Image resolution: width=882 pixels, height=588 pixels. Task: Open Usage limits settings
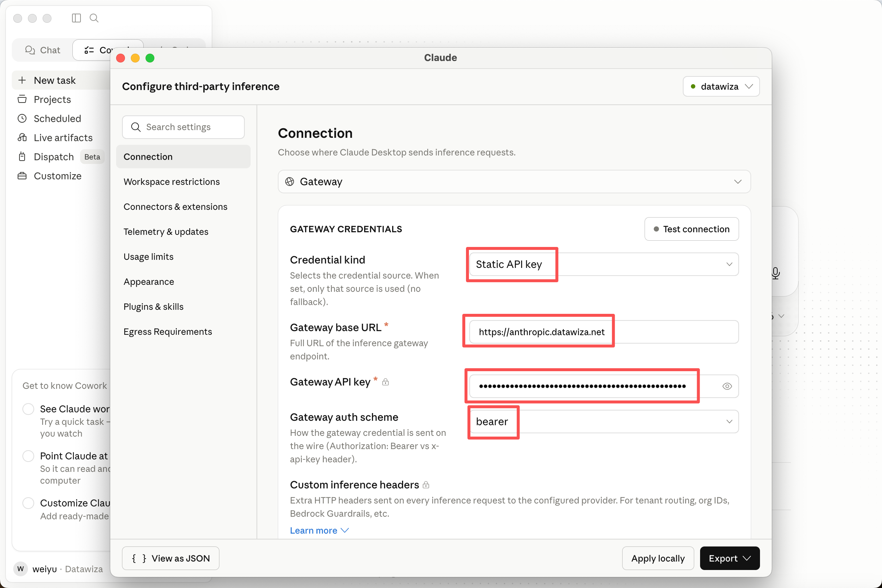pos(183,257)
